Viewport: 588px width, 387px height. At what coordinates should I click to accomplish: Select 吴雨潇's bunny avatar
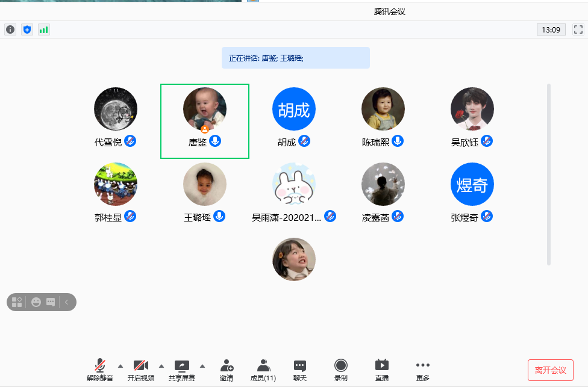(x=294, y=184)
